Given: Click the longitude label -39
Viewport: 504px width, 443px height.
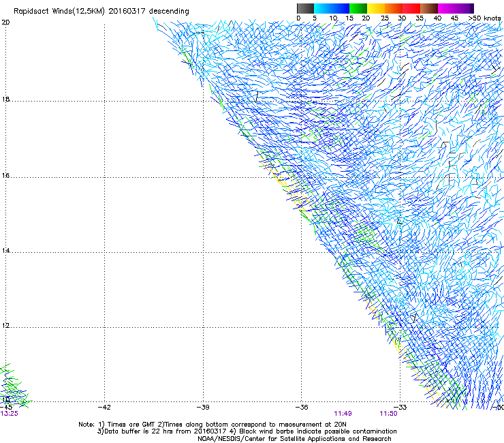Looking at the screenshot, I should 203,408.
